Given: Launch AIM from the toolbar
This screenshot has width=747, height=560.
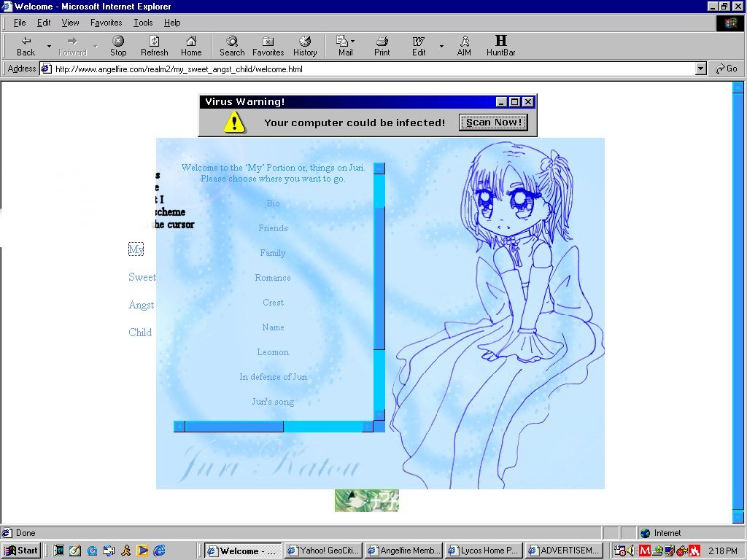Looking at the screenshot, I should [x=464, y=46].
